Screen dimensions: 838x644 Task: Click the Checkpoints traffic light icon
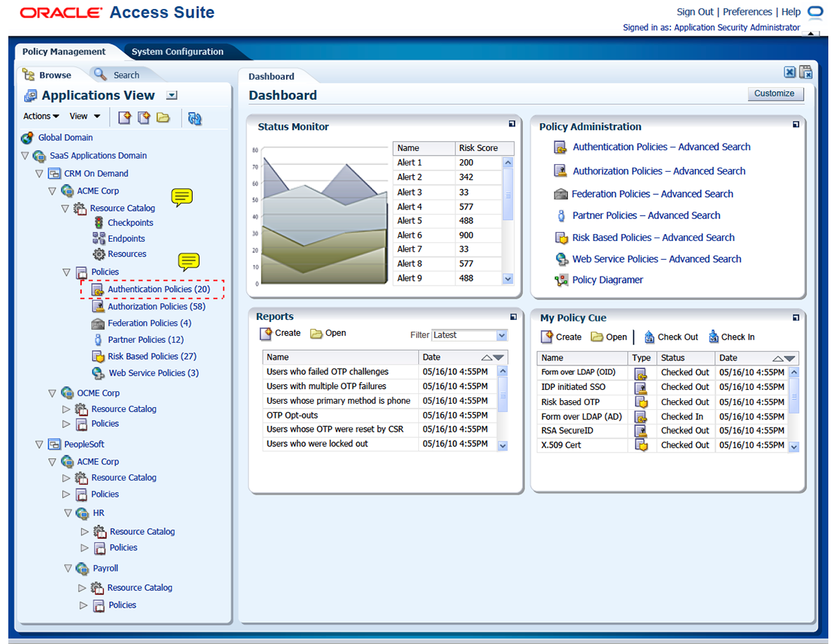(x=98, y=223)
